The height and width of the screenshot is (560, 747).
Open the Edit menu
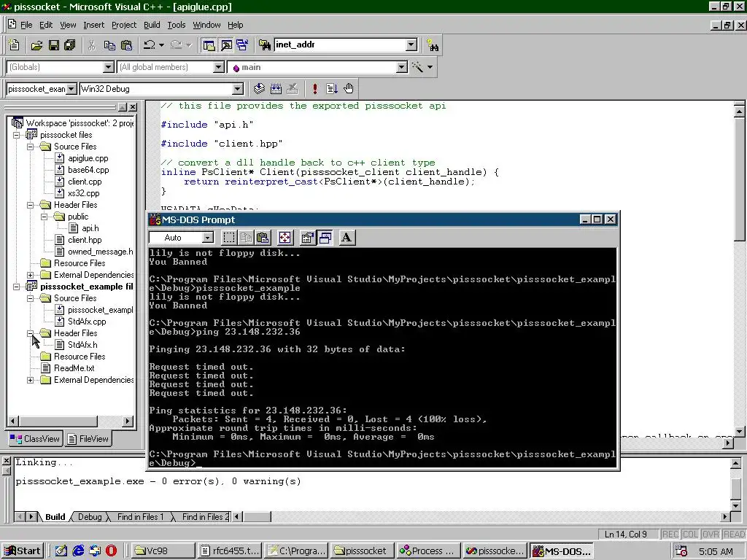pos(46,25)
